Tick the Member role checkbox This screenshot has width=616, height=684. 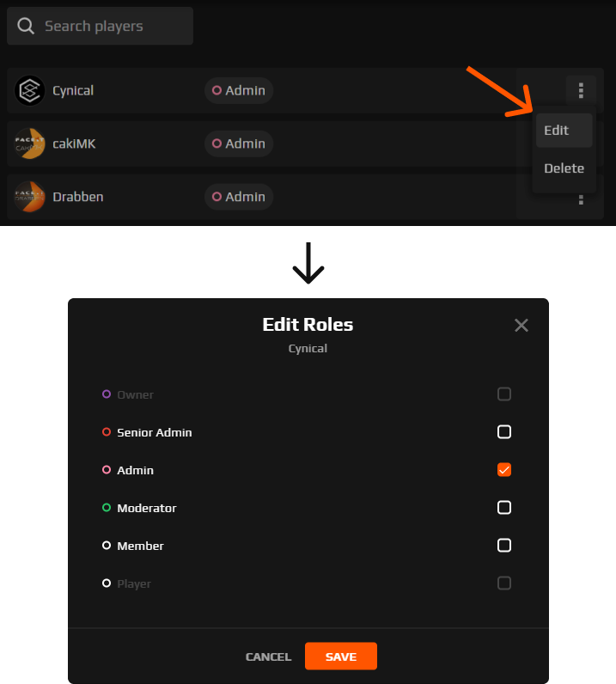coord(503,546)
